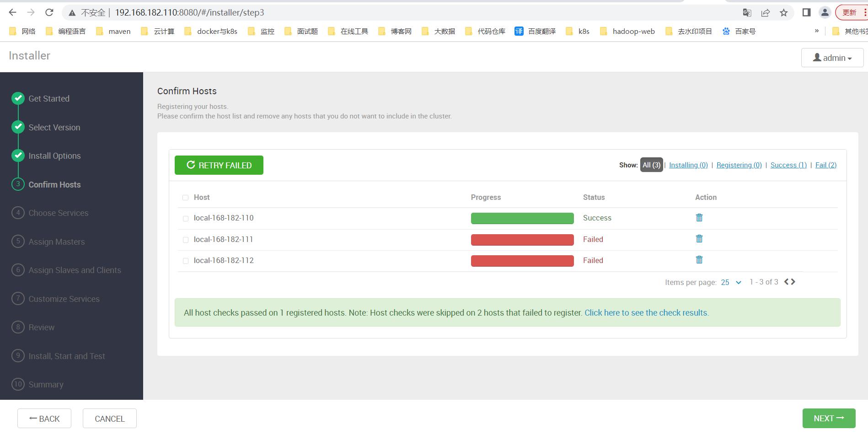Open the docker与k8s bookmark folder

coord(210,31)
